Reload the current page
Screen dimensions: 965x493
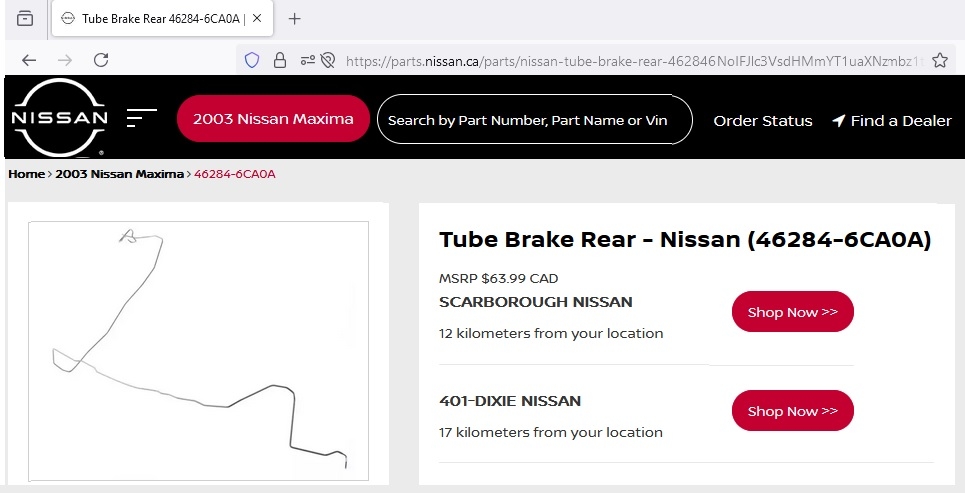click(x=101, y=60)
